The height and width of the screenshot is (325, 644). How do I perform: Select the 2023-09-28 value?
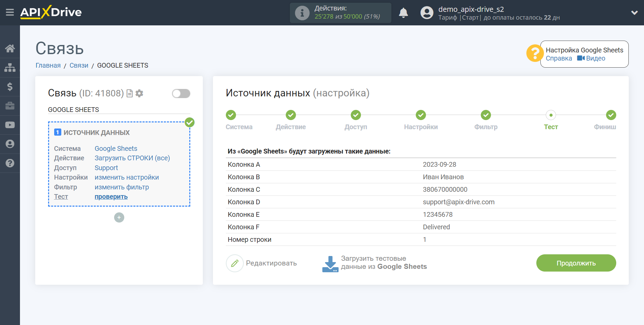click(439, 164)
